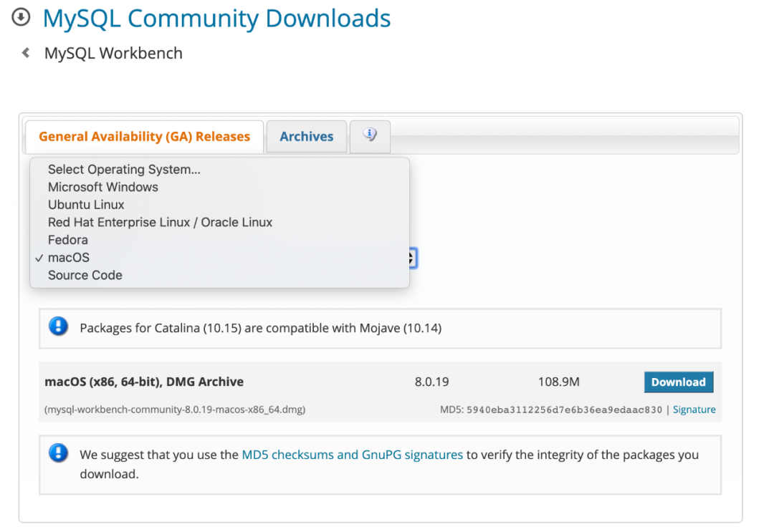
Task: Click the MySQL Workbench breadcrumb text
Action: coord(113,53)
